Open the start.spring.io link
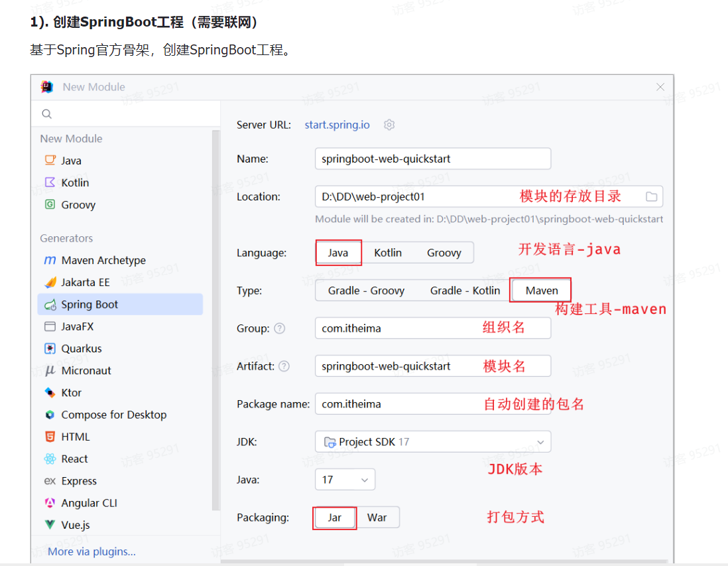728x566 pixels. 337,124
